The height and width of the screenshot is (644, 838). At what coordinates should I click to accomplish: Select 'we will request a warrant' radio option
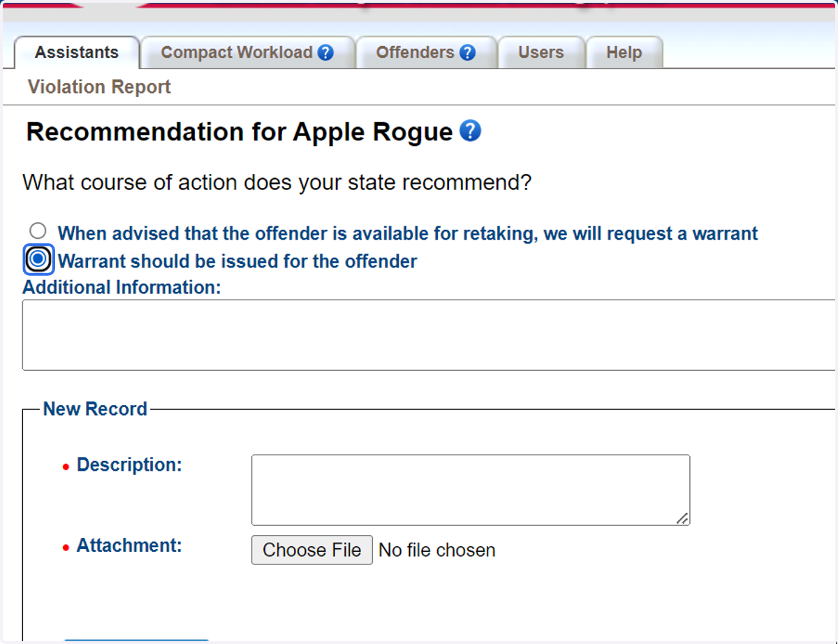38,231
